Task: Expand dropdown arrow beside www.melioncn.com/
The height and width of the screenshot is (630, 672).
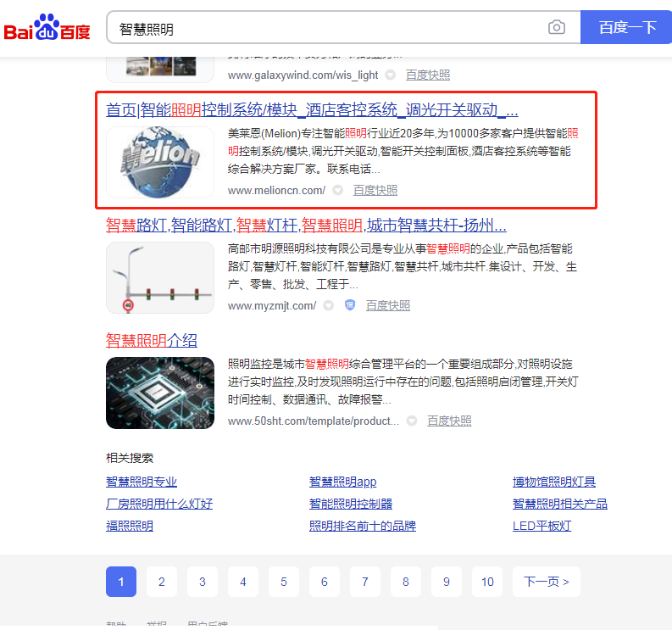Action: 338,190
